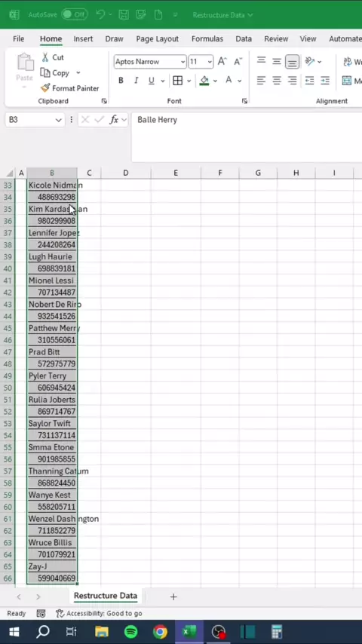Click the Copy button

pyautogui.click(x=56, y=72)
